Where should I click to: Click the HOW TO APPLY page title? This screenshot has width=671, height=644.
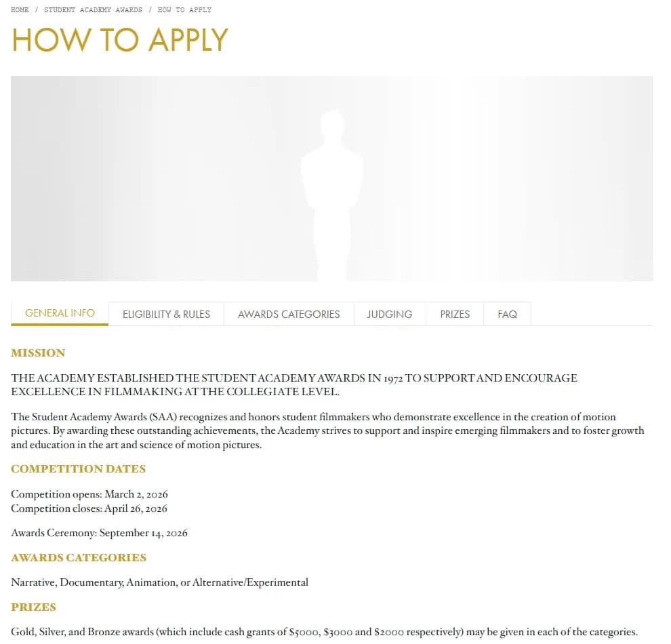[x=120, y=40]
